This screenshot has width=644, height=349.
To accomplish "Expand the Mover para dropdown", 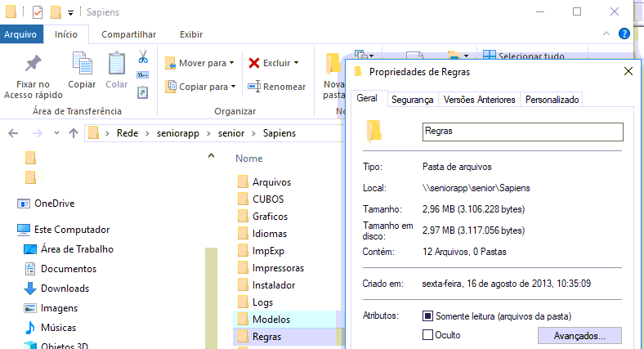I will pos(231,63).
